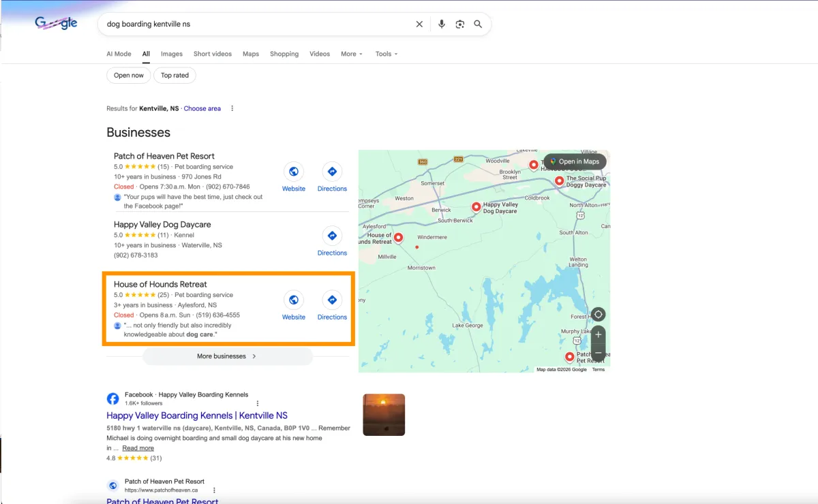The width and height of the screenshot is (818, 504).
Task: Switch to Short videos tab
Action: [x=213, y=54]
